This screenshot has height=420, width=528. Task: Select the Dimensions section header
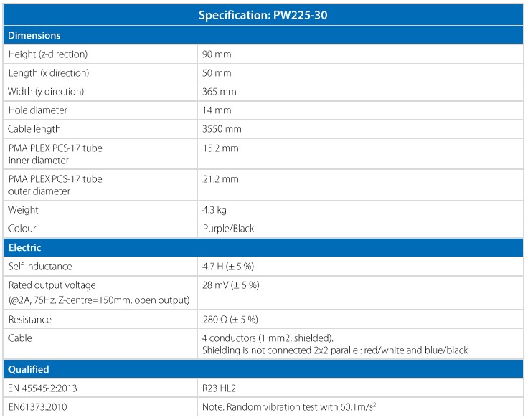tap(34, 35)
